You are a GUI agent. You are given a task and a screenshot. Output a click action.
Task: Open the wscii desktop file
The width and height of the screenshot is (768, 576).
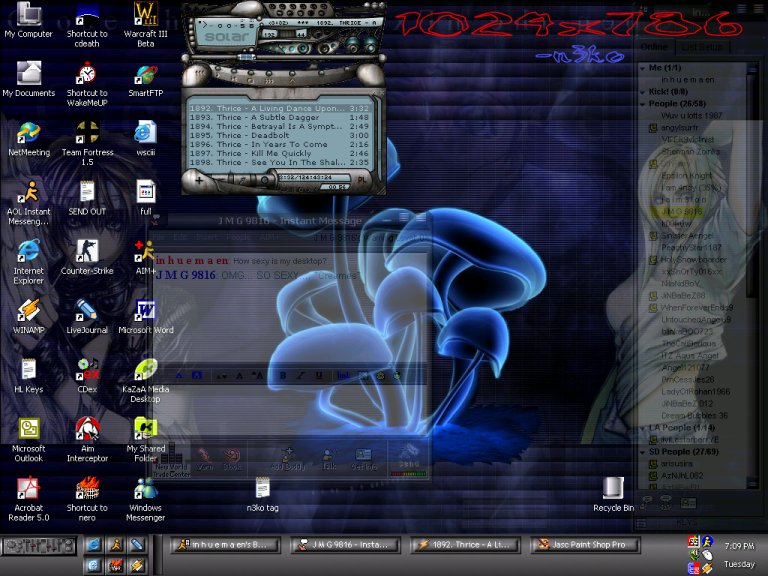145,139
